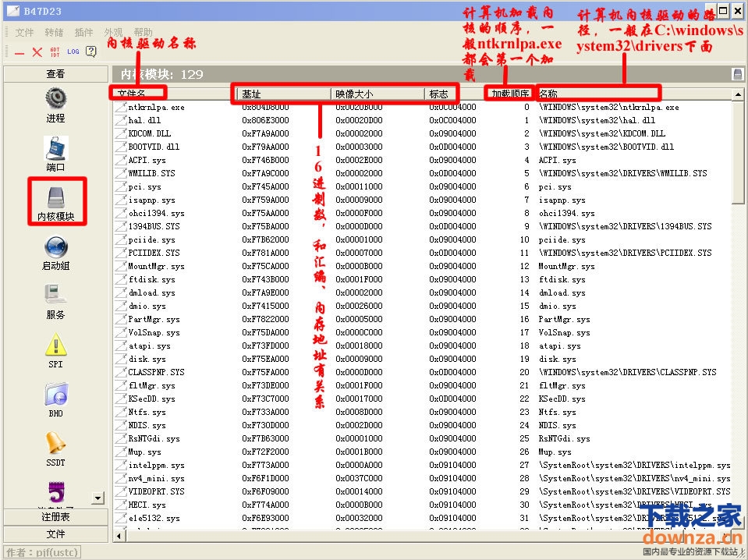Expand the 注册表 registry panel section
748x560 pixels.
pyautogui.click(x=55, y=517)
